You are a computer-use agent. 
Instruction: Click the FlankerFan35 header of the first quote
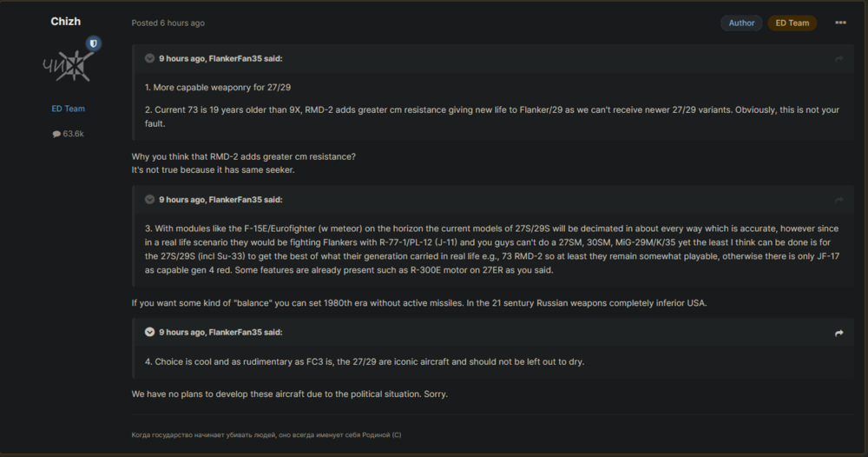point(220,59)
